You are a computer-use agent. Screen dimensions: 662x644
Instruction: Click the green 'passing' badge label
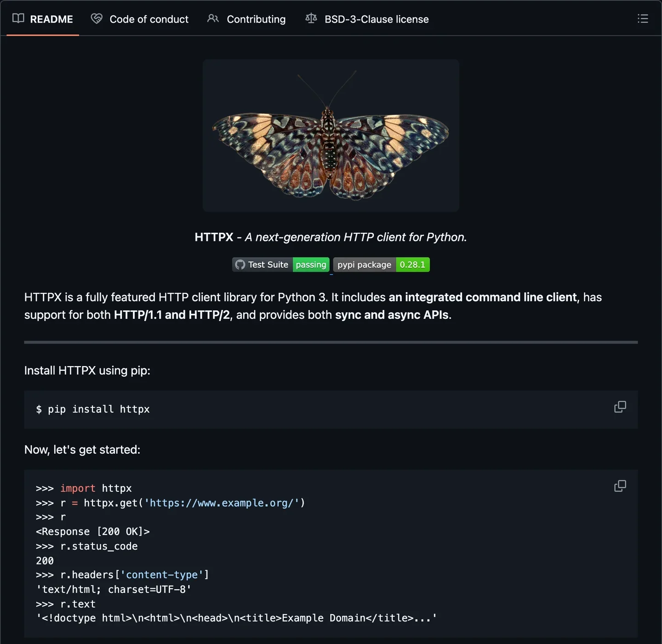(x=311, y=264)
